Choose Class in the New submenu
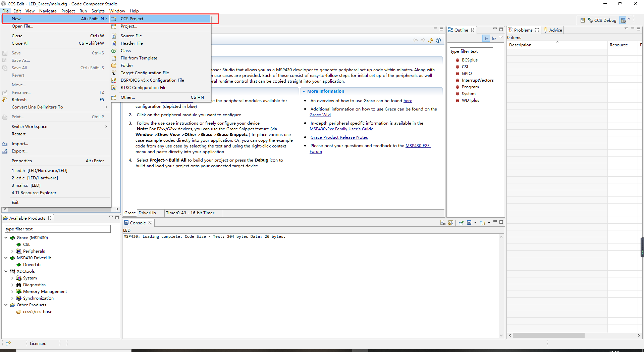 [161, 51]
